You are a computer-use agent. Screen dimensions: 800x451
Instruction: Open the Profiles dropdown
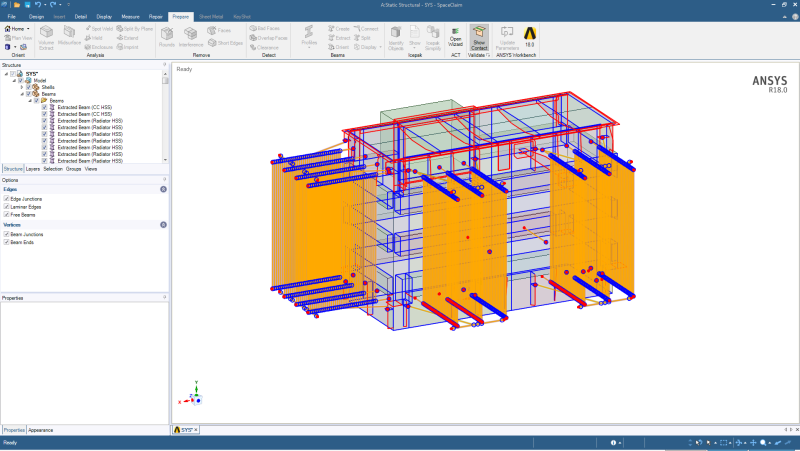point(309,36)
